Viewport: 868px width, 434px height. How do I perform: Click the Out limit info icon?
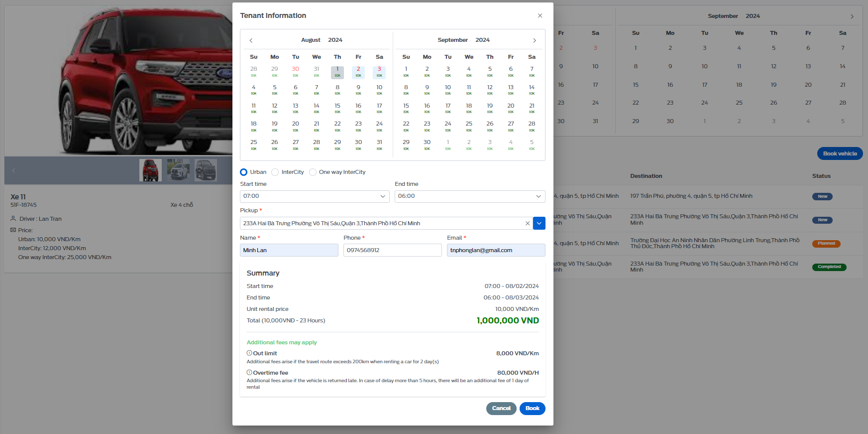249,353
